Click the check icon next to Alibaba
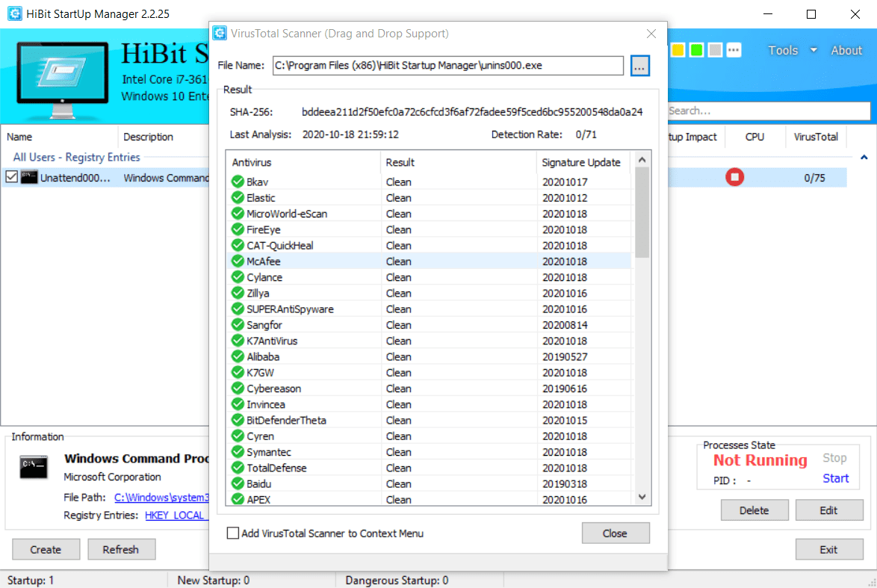The width and height of the screenshot is (877, 588). pos(238,356)
